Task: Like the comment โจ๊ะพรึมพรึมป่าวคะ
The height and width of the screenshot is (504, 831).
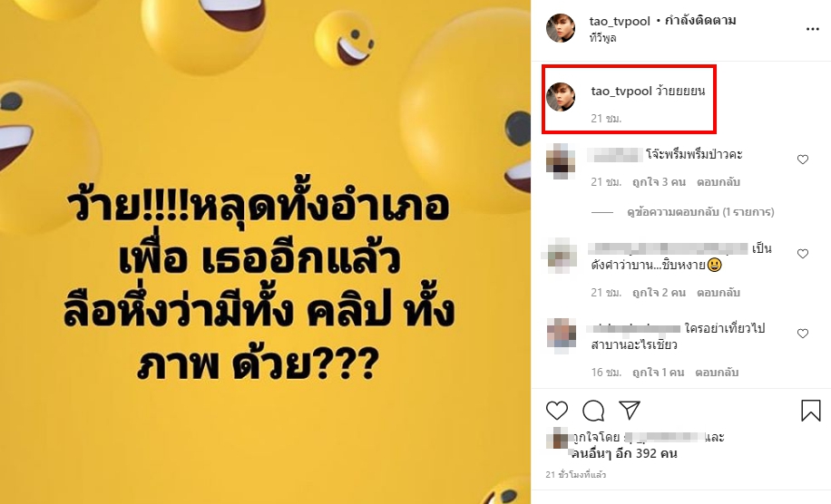Action: (x=802, y=160)
